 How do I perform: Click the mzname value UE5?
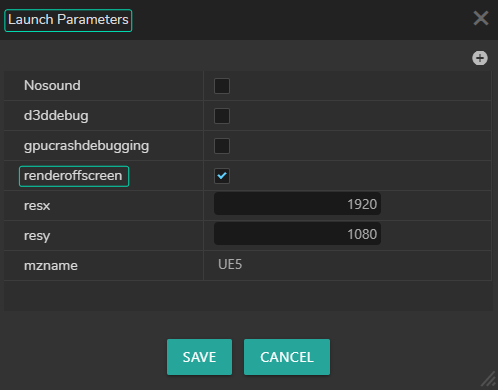coord(230,265)
